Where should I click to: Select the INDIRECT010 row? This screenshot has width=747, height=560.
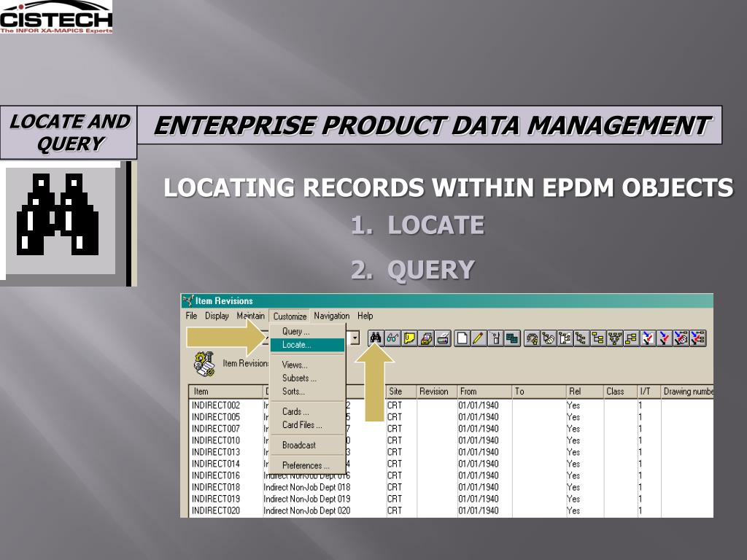coord(451,440)
